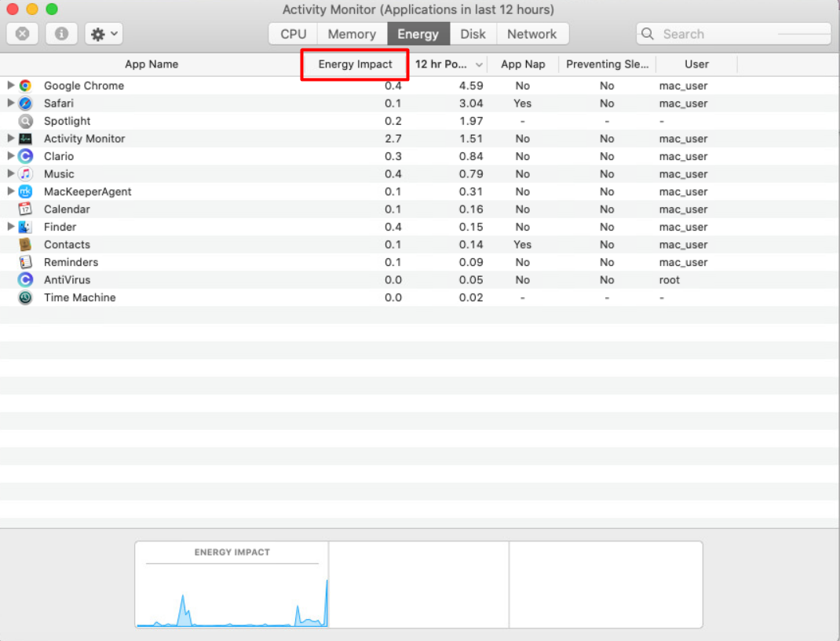Click the Energy Impact graph
840x641 pixels.
pyautogui.click(x=232, y=585)
